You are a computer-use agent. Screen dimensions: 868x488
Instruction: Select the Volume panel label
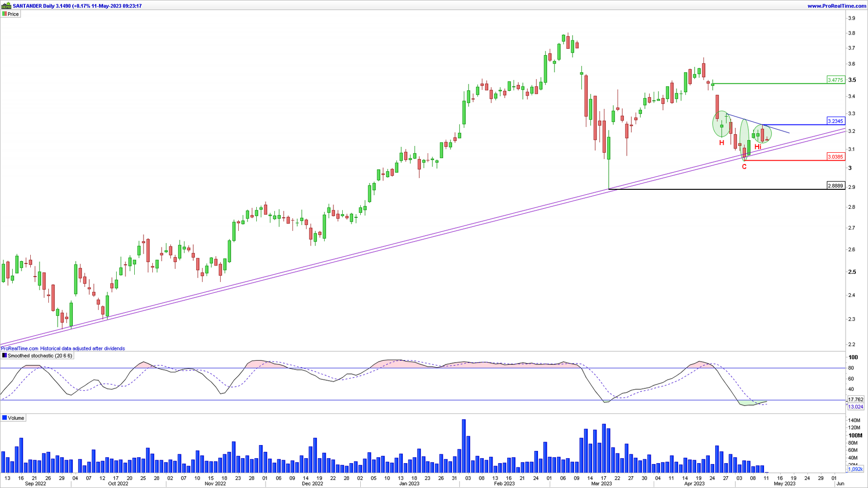click(16, 418)
